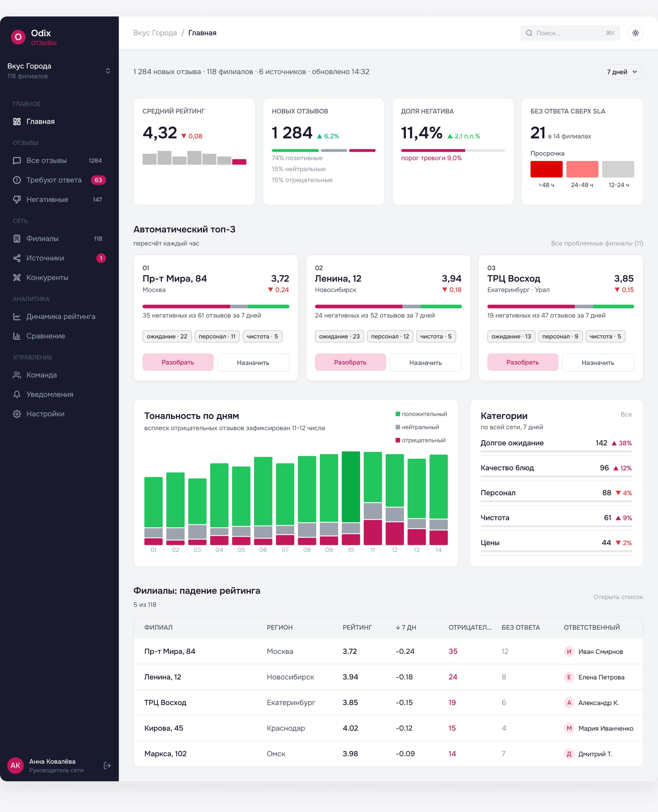The width and height of the screenshot is (658, 812).
Task: Toggle the отрицательный legend item in chart
Action: pos(420,440)
